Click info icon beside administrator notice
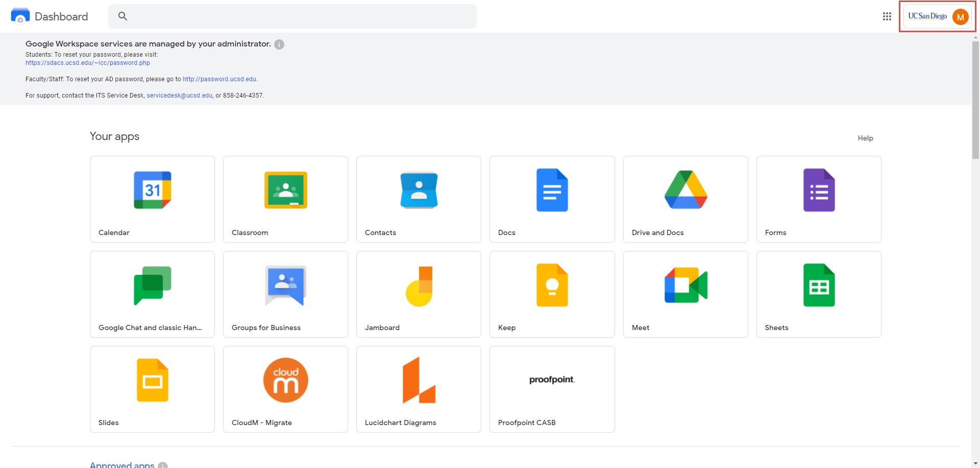Screen dimensions: 980x468 pos(279,44)
